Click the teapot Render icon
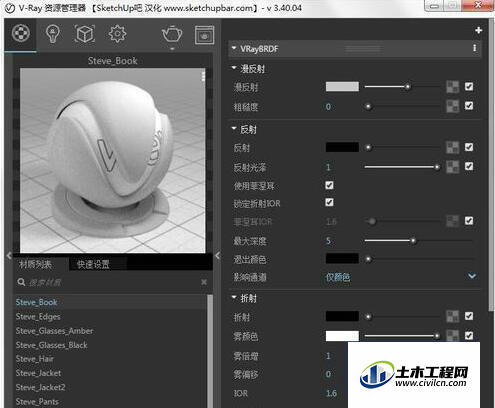The width and height of the screenshot is (495, 408). (x=172, y=34)
